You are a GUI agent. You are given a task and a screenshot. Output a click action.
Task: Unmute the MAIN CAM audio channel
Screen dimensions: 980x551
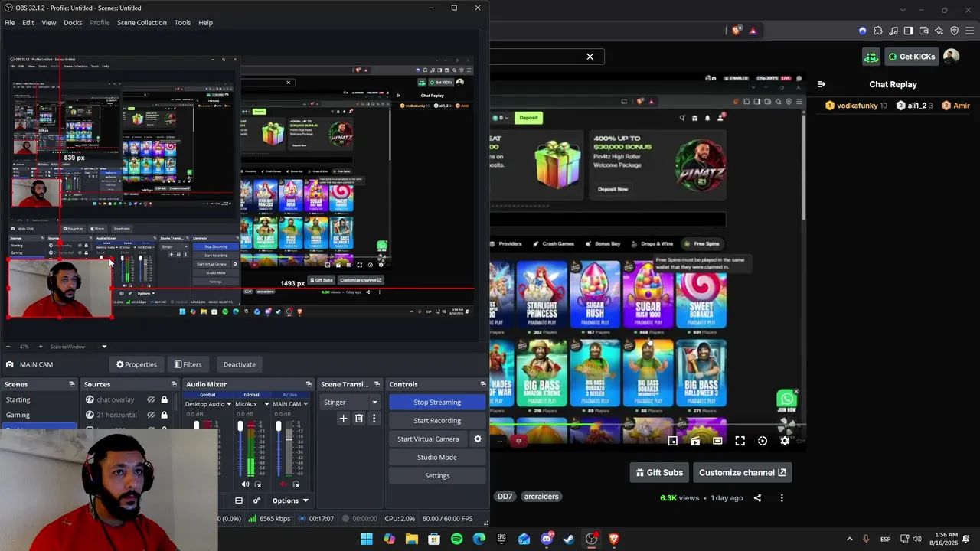[x=283, y=484]
